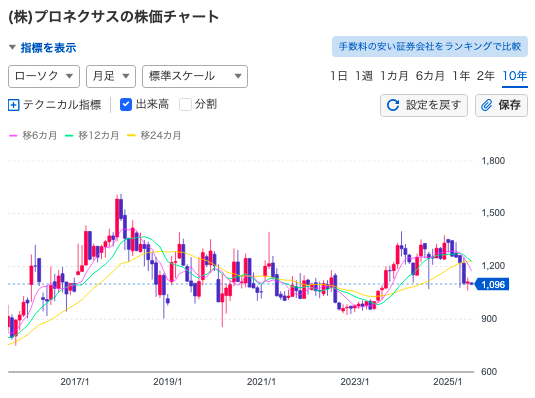The image size is (535, 398).
Task: Expand the 指標を表示 disclosure triangle
Action: point(12,47)
